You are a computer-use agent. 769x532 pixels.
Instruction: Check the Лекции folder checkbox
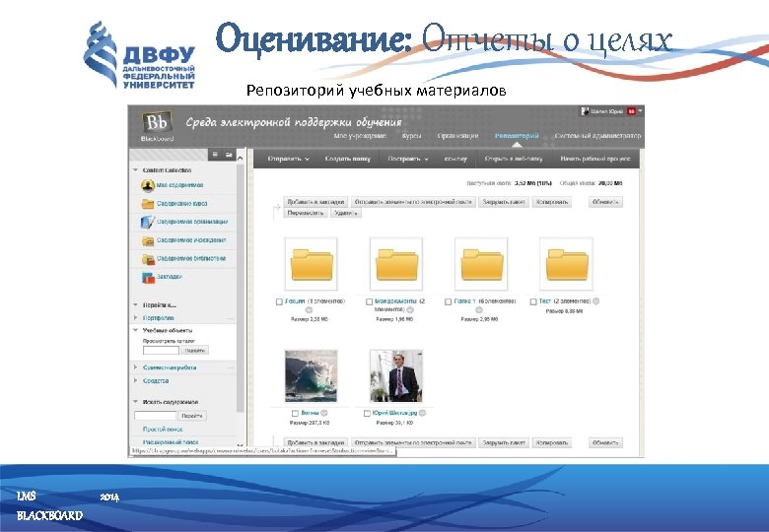click(x=279, y=301)
